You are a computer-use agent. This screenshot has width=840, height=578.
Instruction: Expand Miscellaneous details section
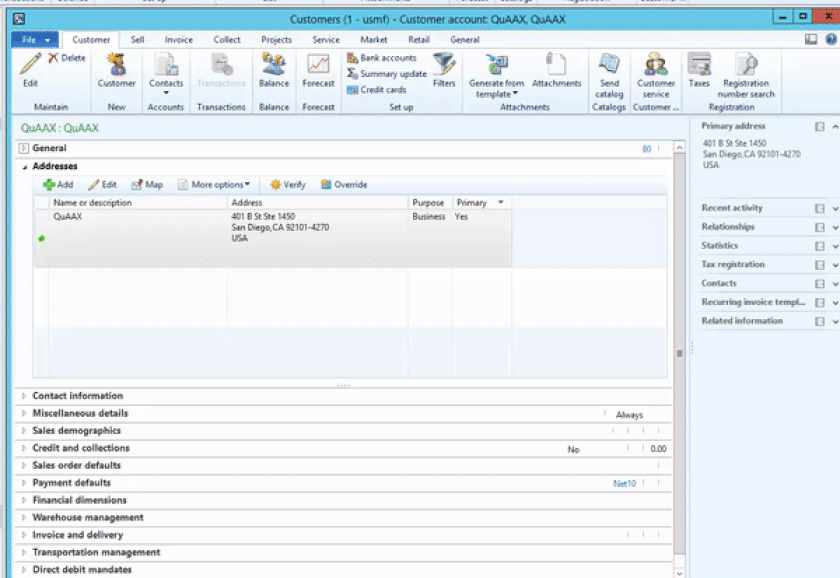click(x=24, y=414)
